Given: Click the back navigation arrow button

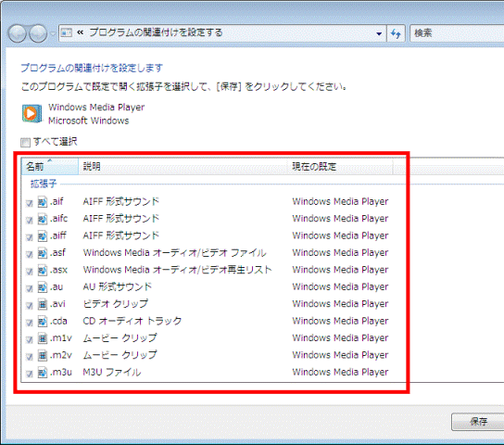Looking at the screenshot, I should pos(17,33).
